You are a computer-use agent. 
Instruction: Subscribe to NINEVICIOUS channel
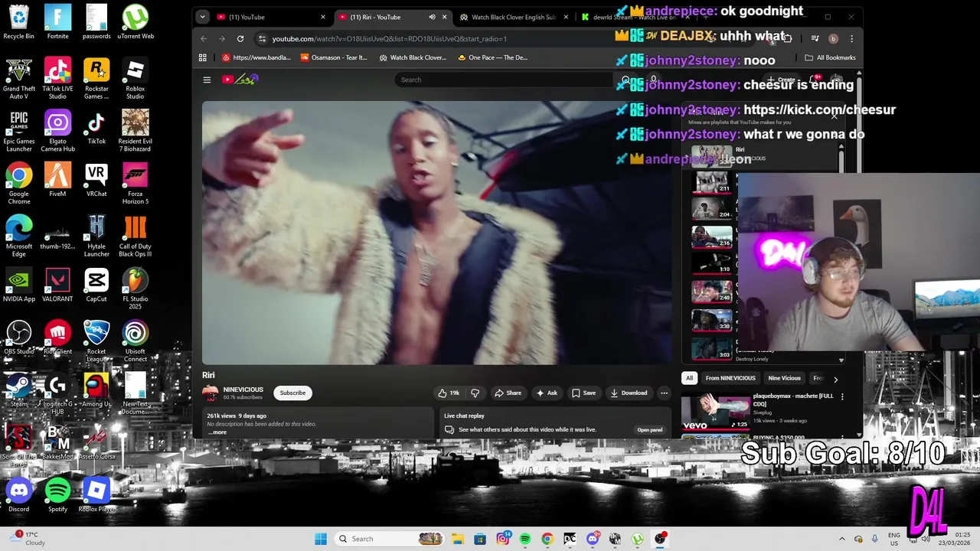pos(292,393)
